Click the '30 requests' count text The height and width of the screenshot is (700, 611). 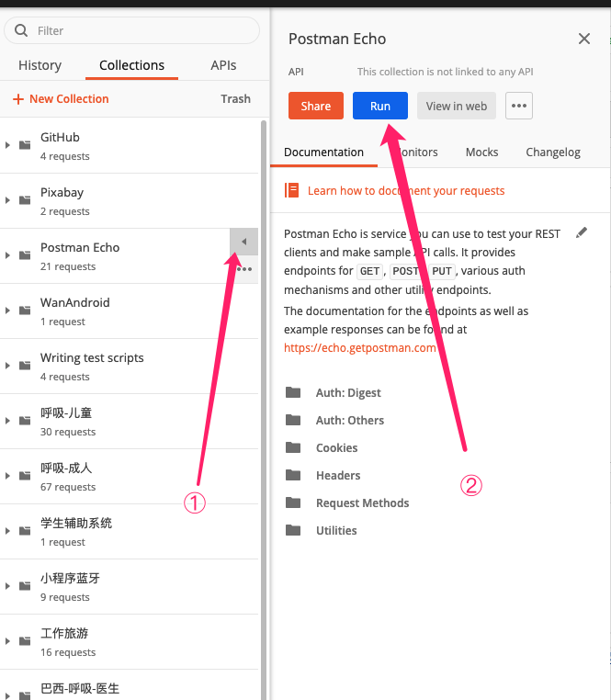coord(68,432)
